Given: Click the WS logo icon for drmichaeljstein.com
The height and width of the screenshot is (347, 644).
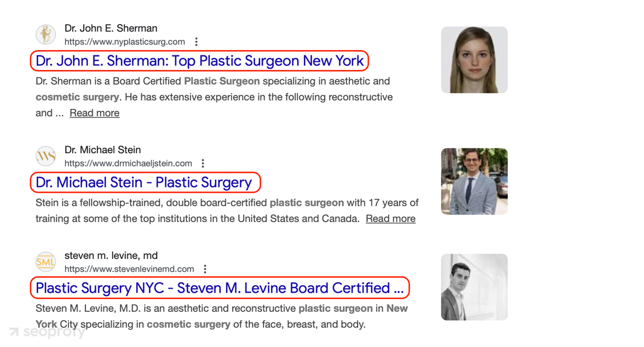Looking at the screenshot, I should tap(46, 156).
